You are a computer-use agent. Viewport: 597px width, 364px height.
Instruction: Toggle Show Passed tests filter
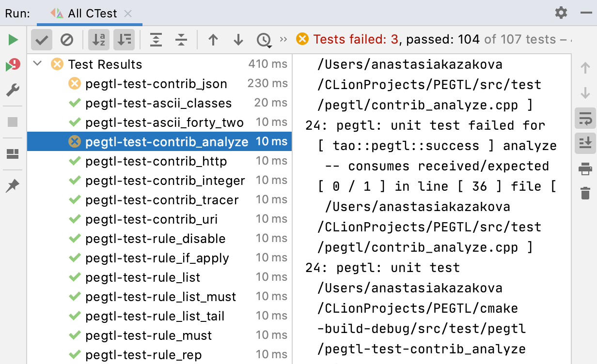pyautogui.click(x=42, y=40)
